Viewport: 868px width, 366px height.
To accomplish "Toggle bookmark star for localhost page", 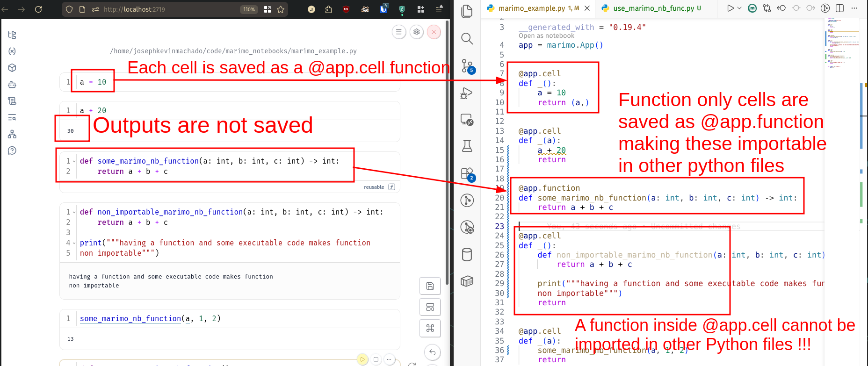I will pyautogui.click(x=281, y=9).
